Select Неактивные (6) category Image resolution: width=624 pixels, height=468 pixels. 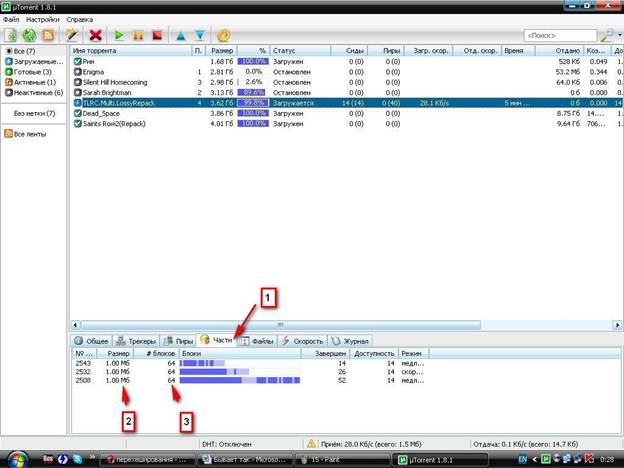coord(33,92)
